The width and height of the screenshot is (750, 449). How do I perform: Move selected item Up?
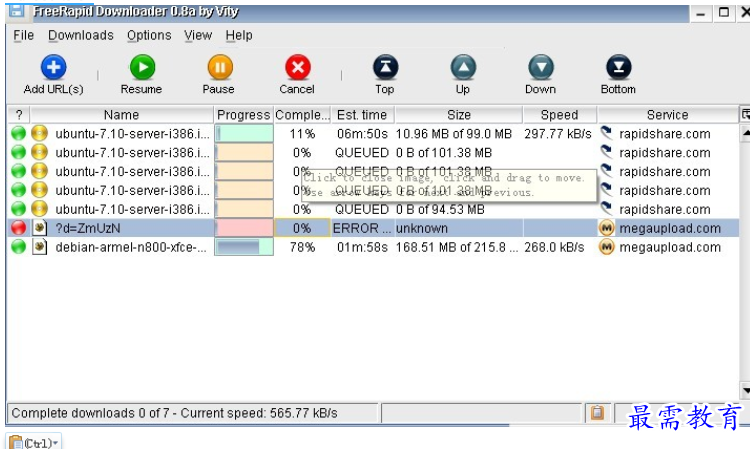tap(463, 67)
